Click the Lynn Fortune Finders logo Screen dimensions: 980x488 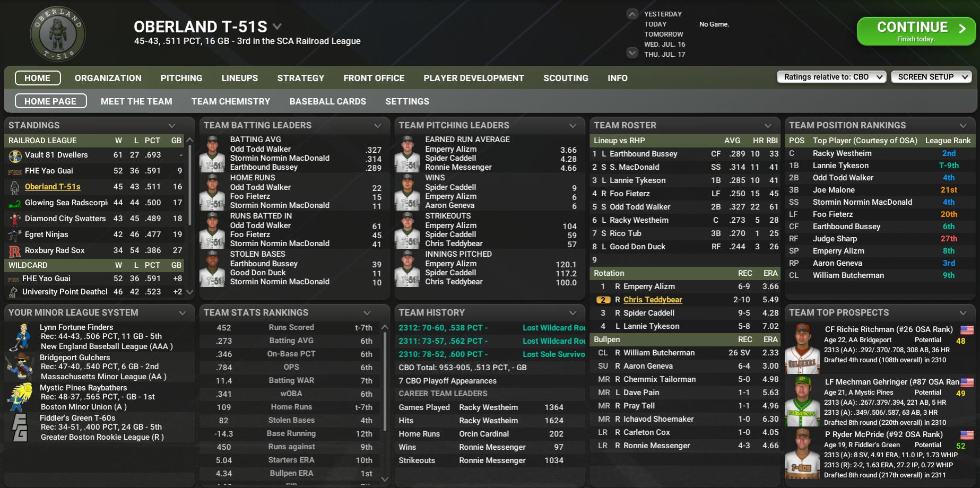click(21, 337)
